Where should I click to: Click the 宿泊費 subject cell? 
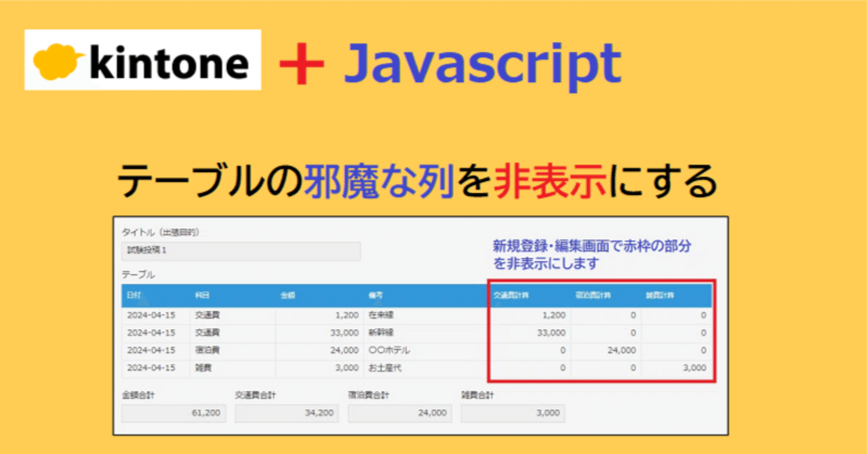click(x=208, y=350)
